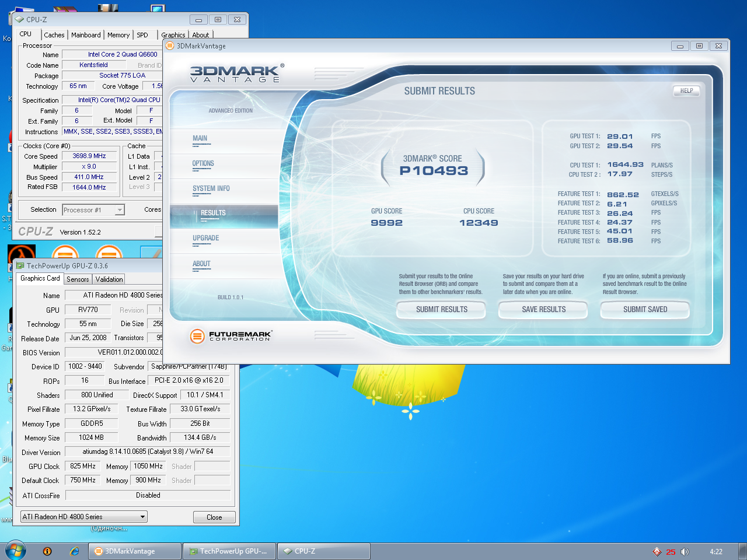The image size is (747, 560).
Task: Click the BIOS Version field in GPU-Z
Action: tap(114, 352)
